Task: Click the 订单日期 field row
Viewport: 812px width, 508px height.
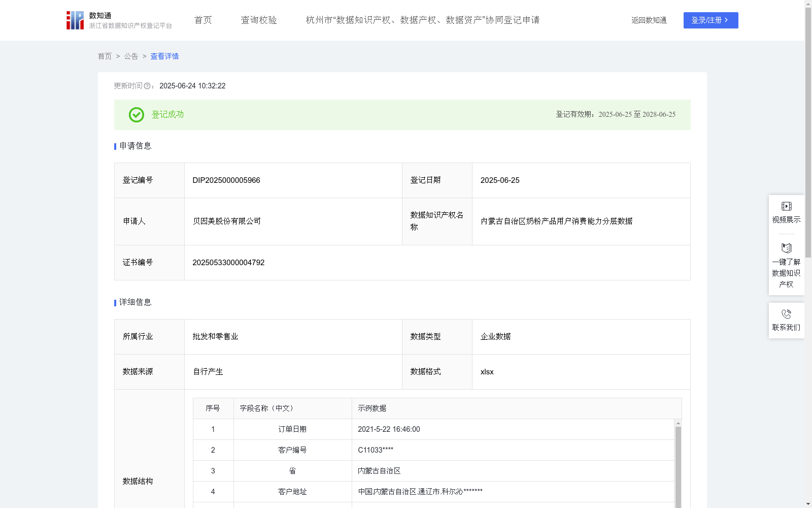Action: tap(433, 429)
